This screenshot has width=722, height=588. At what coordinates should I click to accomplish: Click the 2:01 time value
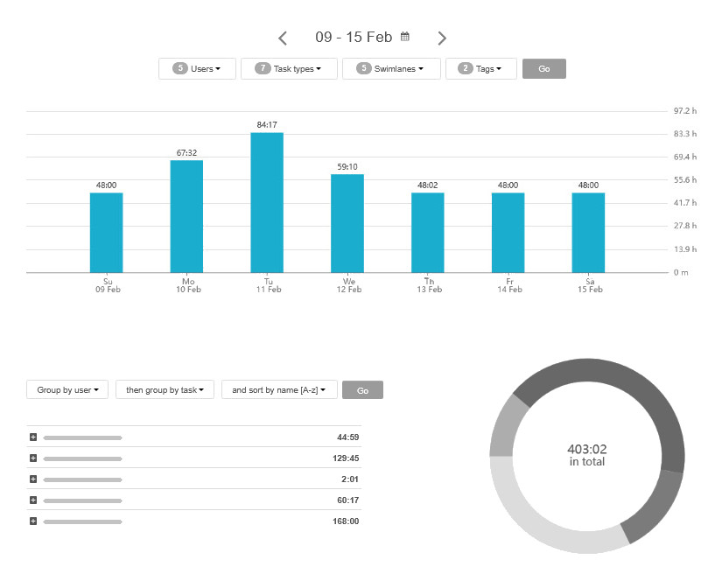point(350,479)
